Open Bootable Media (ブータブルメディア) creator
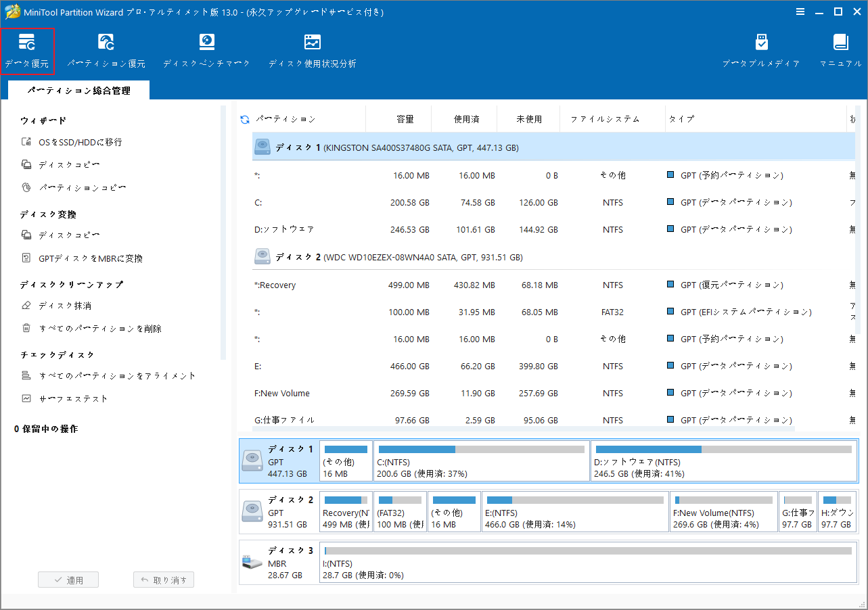Viewport: 868px width, 610px height. click(x=761, y=51)
